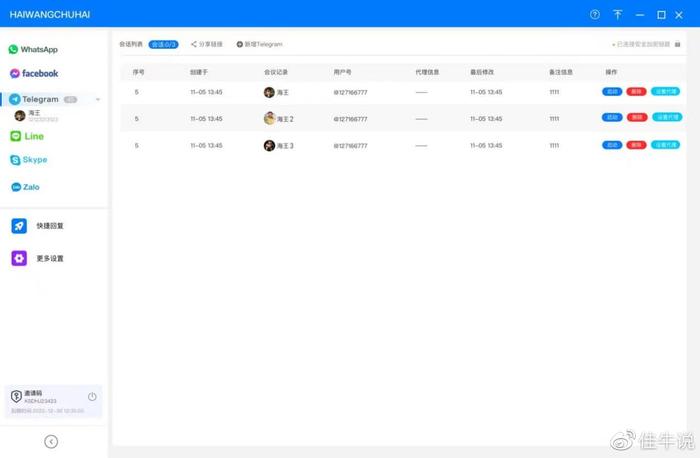Click the 操作 column header
The width and height of the screenshot is (700, 458).
pos(611,72)
